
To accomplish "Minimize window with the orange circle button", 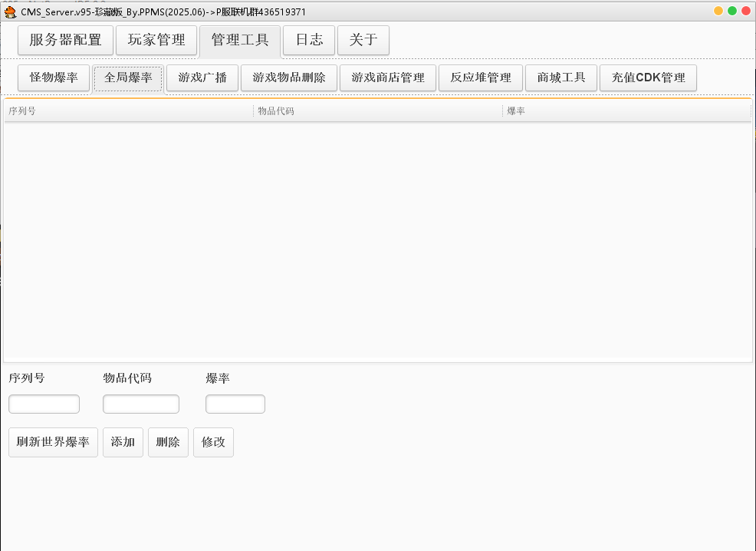I will coord(718,11).
